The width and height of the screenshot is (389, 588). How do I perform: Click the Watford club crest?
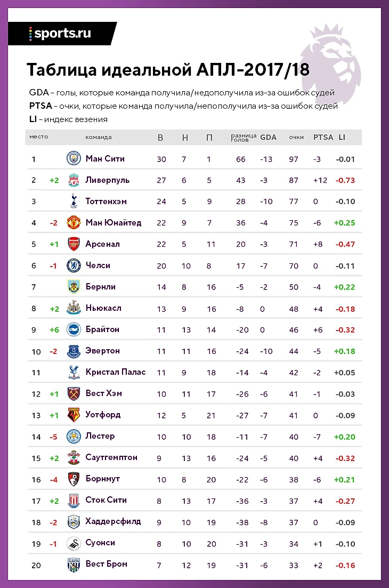coord(74,415)
